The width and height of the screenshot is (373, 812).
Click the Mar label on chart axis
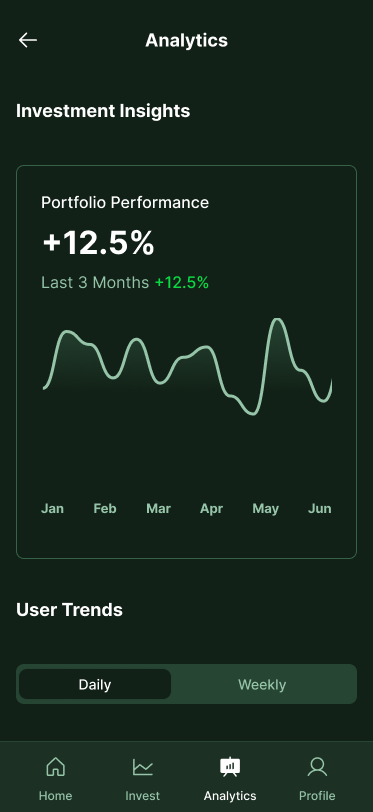point(159,509)
